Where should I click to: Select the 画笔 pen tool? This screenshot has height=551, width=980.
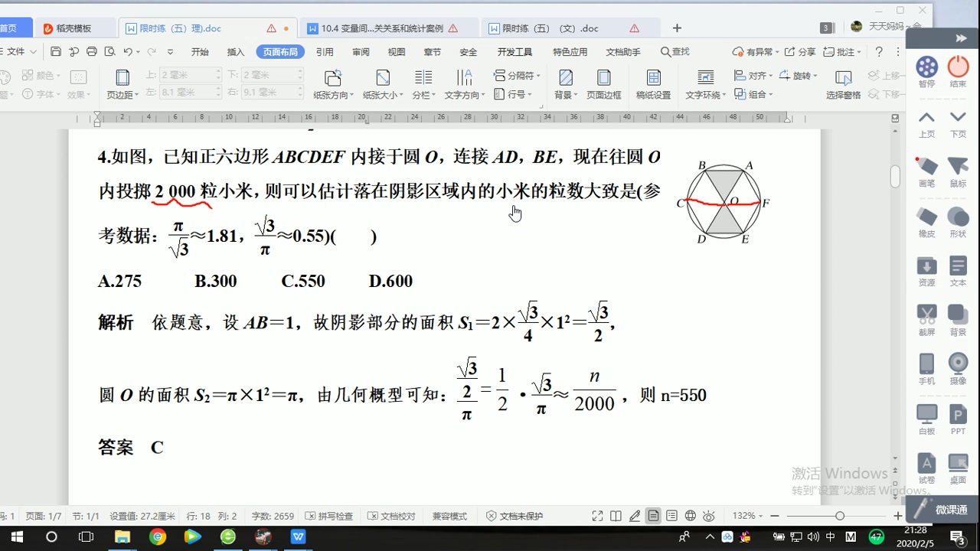coord(927,172)
